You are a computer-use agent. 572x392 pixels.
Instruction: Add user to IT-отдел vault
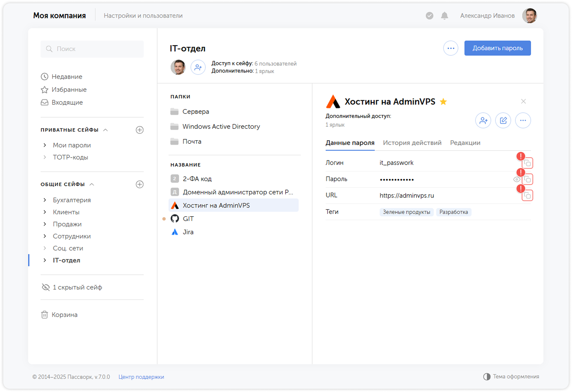point(198,67)
